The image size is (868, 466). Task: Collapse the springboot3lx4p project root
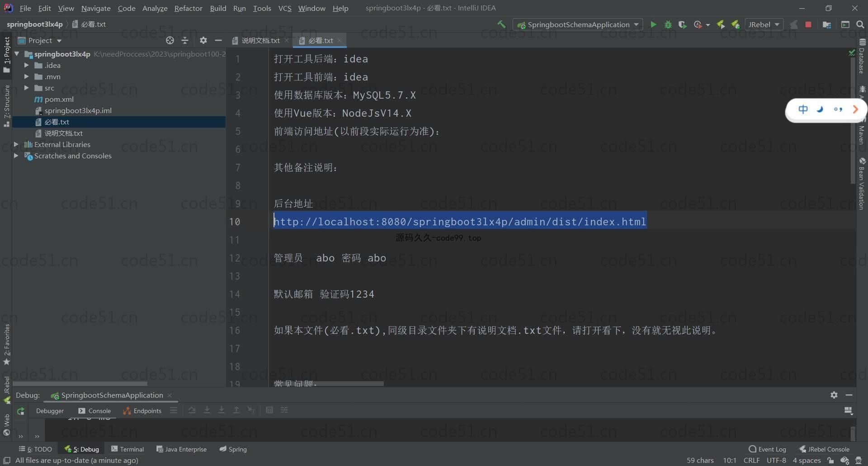click(17, 54)
